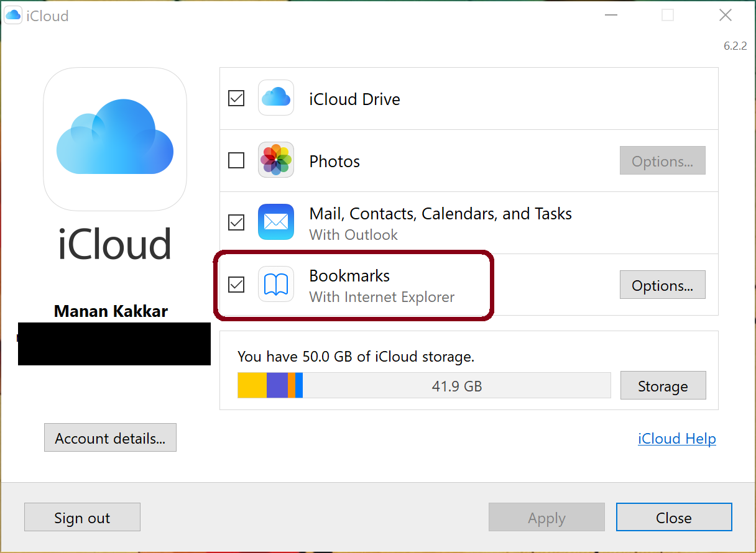Click the iCloud icon in the title bar

[13, 15]
